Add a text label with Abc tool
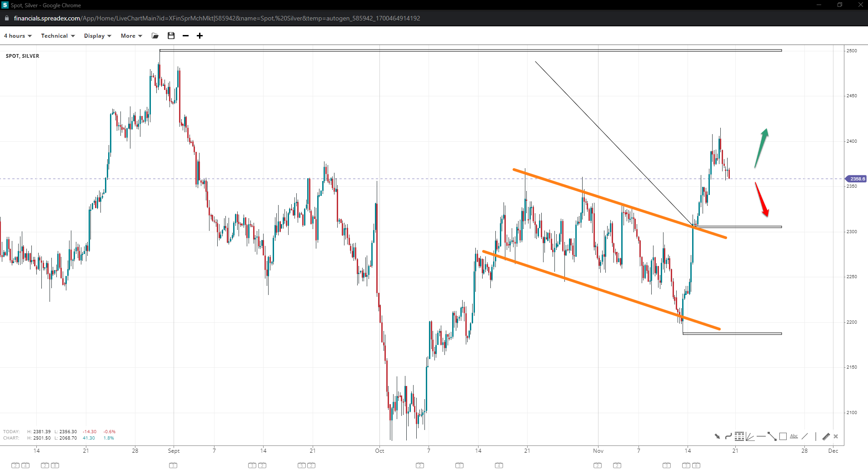 click(794, 436)
